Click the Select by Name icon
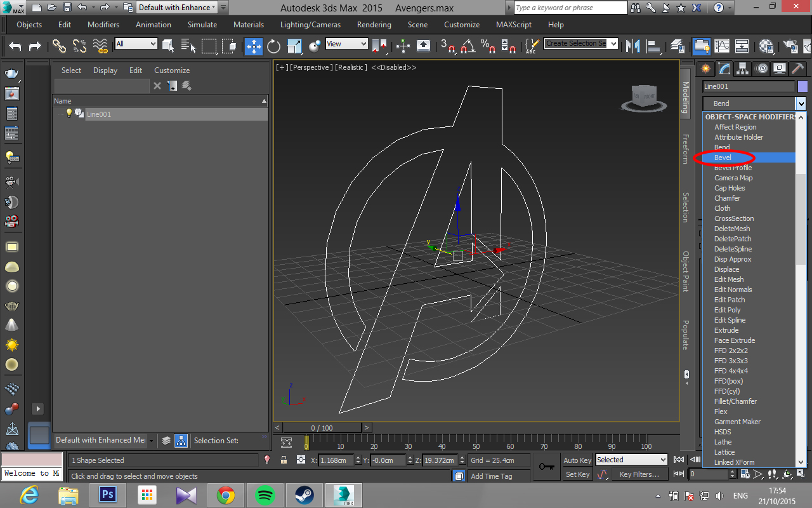Screen dimensions: 812x508 coord(188,46)
